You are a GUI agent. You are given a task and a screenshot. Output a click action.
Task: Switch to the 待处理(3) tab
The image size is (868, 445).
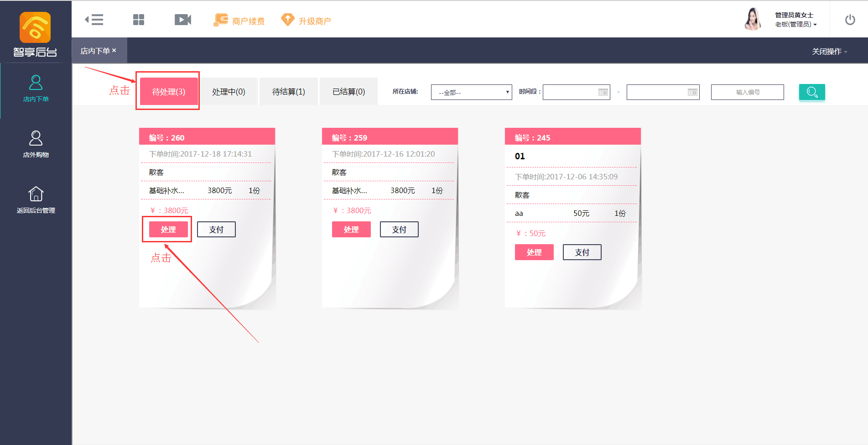pos(169,91)
